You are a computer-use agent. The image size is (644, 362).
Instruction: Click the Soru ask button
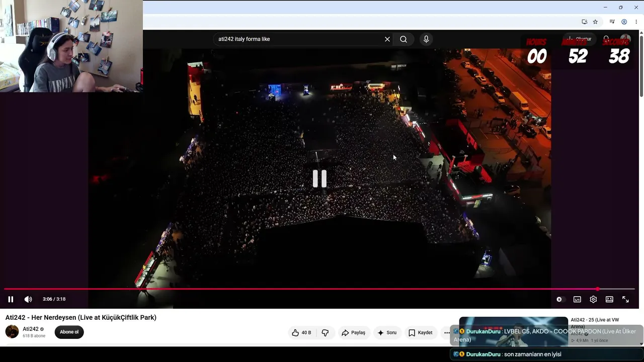(x=387, y=332)
